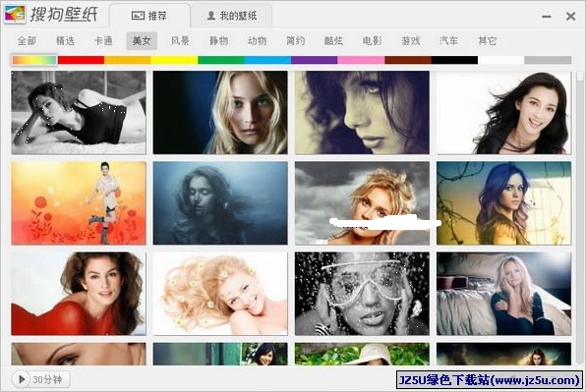Filter wallpapers by gray color

[x=548, y=60]
